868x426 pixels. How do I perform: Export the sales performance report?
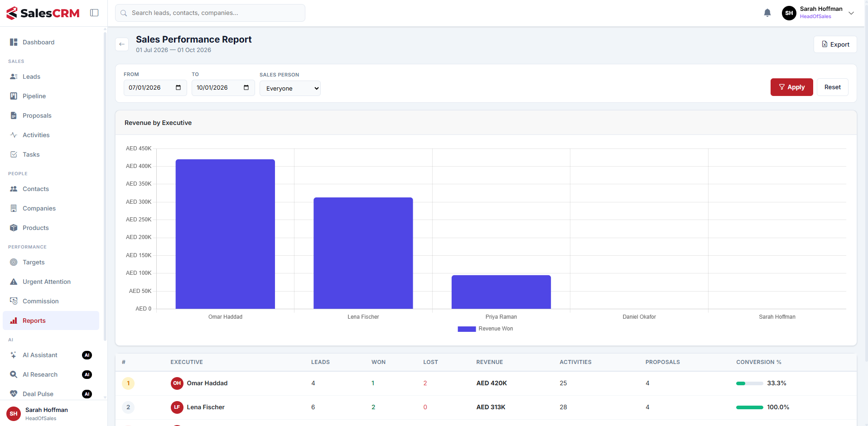(x=835, y=44)
